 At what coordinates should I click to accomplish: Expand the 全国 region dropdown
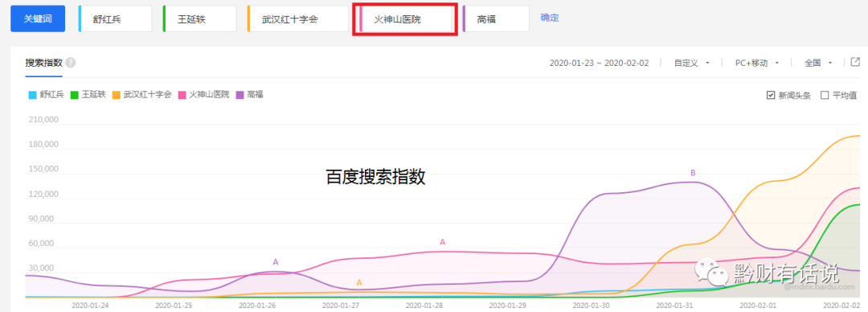point(818,63)
